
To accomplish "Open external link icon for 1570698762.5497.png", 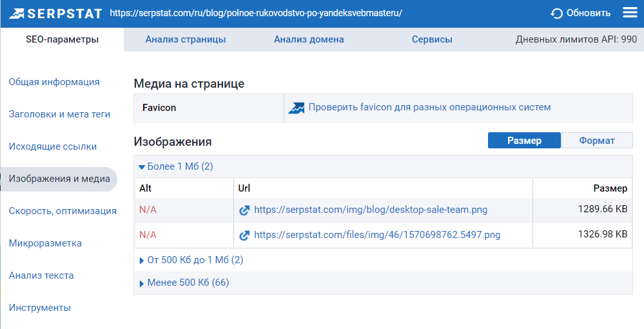I will pyautogui.click(x=244, y=235).
